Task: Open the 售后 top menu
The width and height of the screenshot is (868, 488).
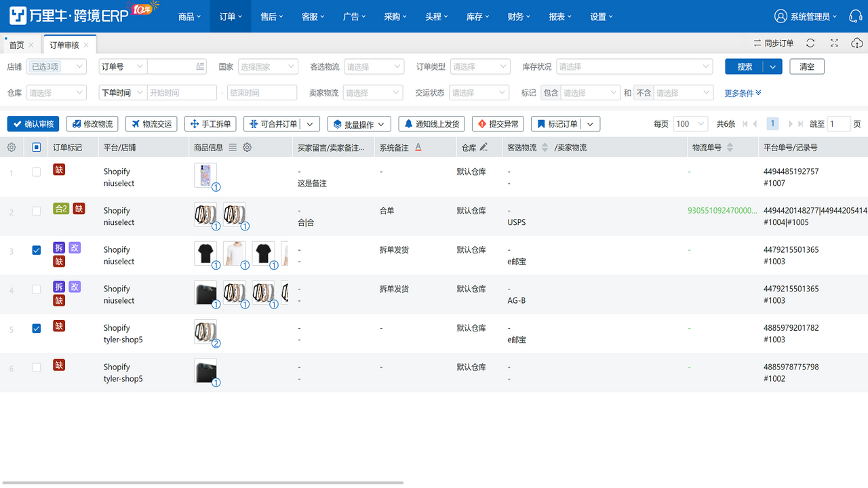Action: pyautogui.click(x=272, y=16)
